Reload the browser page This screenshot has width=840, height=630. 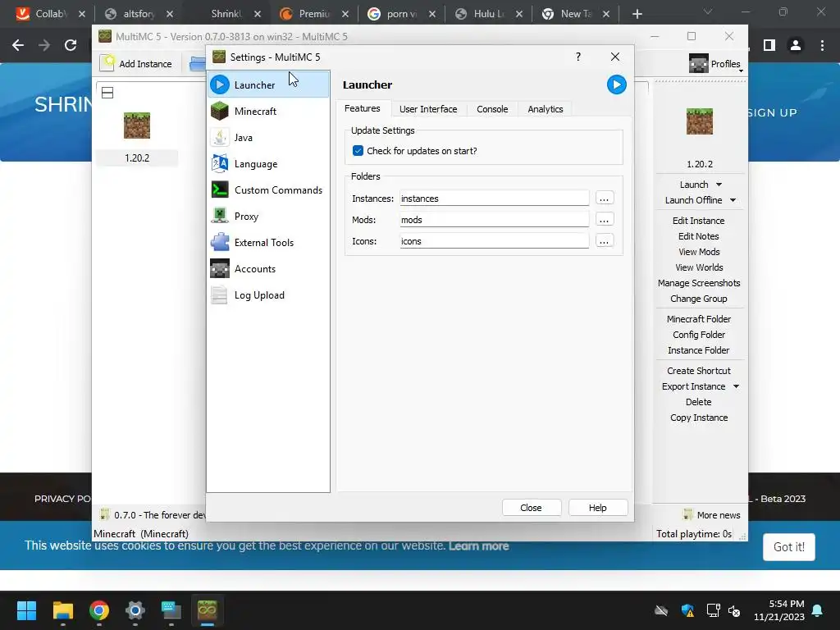coord(71,46)
